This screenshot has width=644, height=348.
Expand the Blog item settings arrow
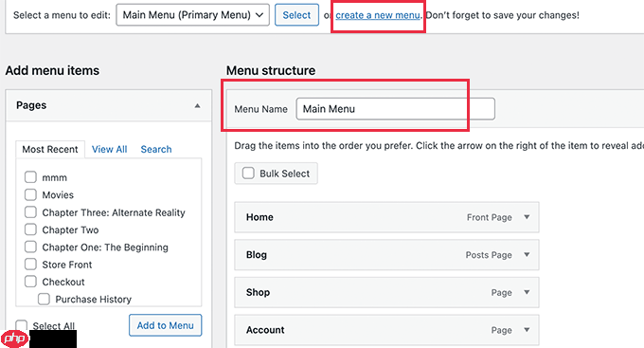(527, 255)
